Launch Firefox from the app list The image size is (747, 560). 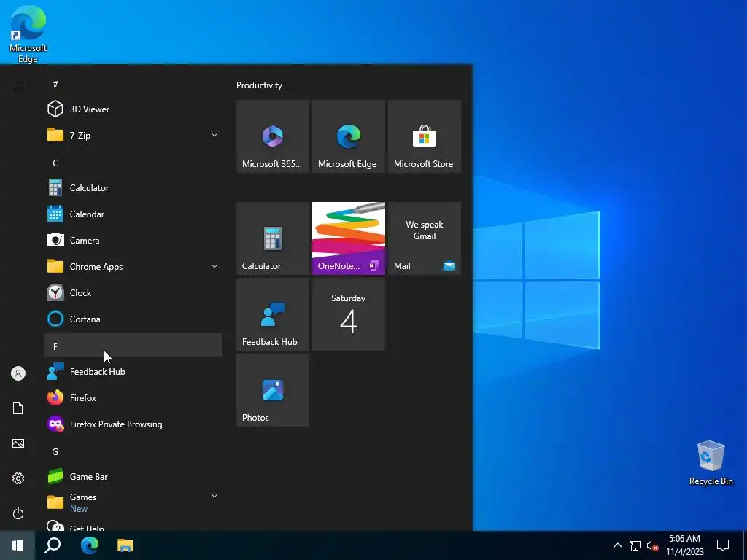[x=133, y=397]
